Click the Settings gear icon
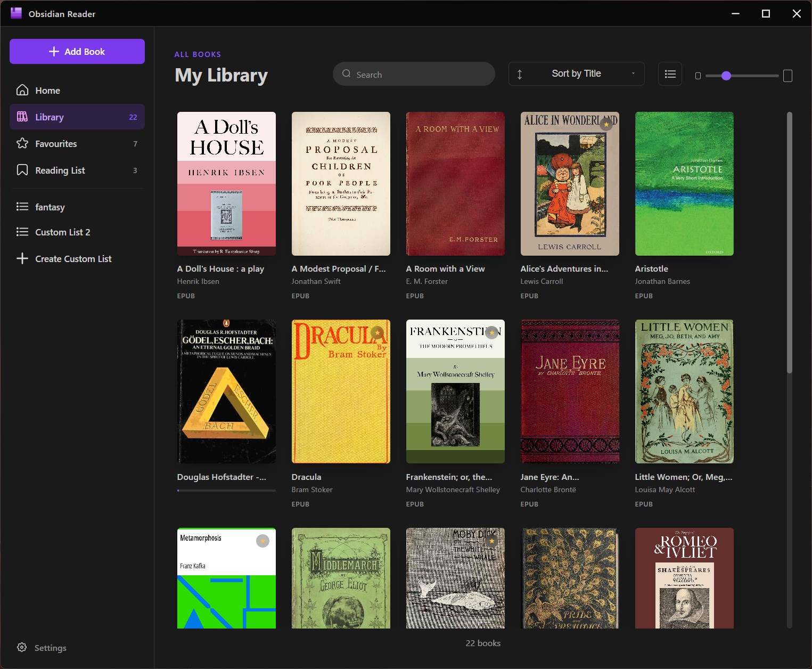812x669 pixels. 22,647
